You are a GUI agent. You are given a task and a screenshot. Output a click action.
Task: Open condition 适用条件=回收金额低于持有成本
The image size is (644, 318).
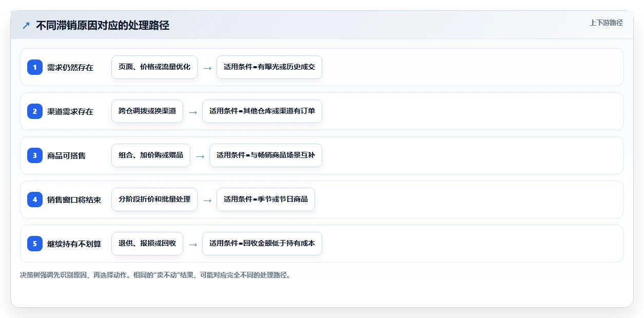(262, 244)
